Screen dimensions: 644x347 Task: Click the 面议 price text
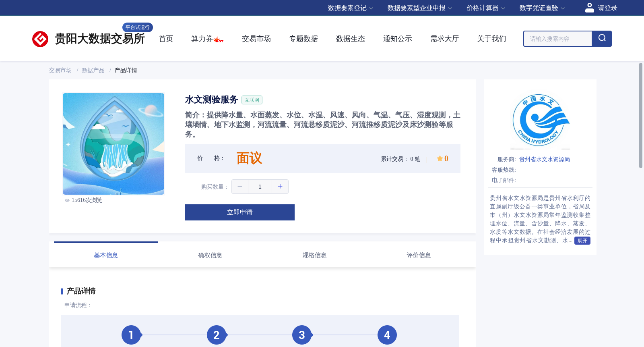[250, 158]
